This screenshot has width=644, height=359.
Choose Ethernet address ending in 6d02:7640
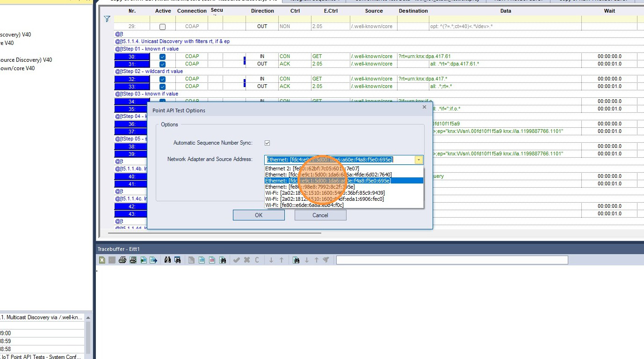344,175
